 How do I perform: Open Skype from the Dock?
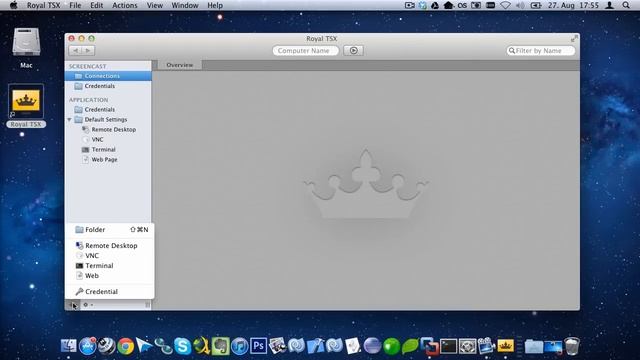pos(182,346)
